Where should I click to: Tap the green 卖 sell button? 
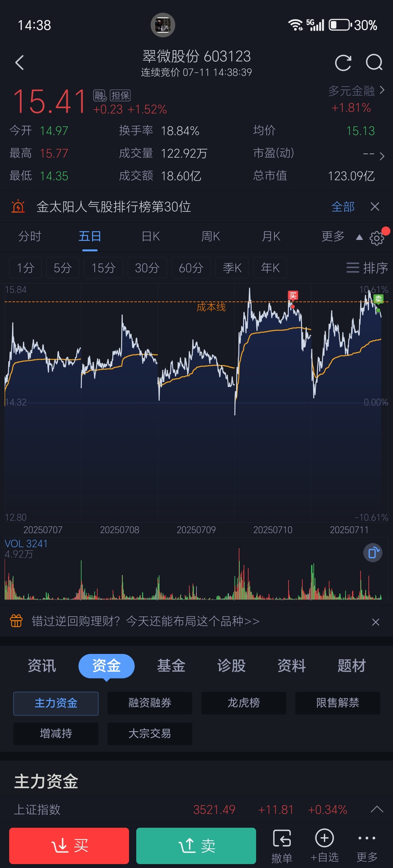pyautogui.click(x=196, y=845)
